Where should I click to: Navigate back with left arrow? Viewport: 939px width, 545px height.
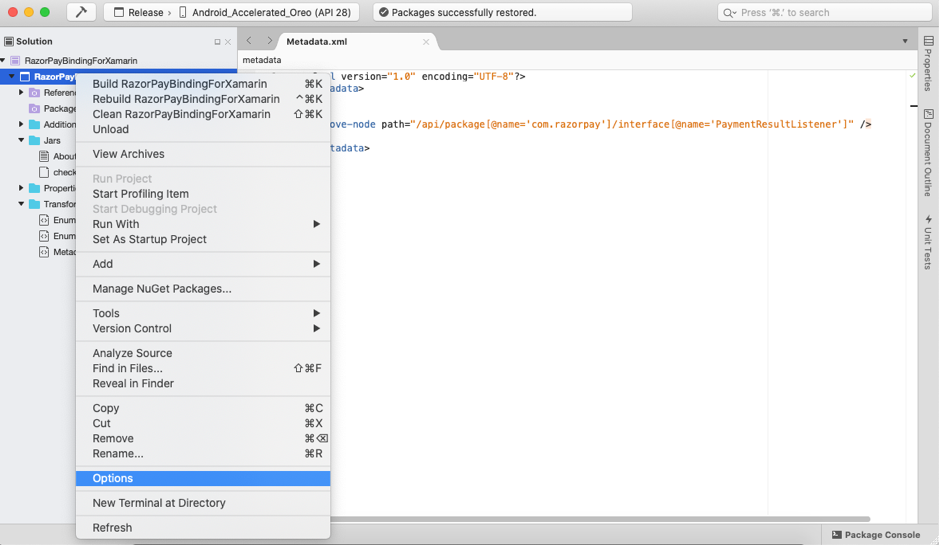(249, 41)
